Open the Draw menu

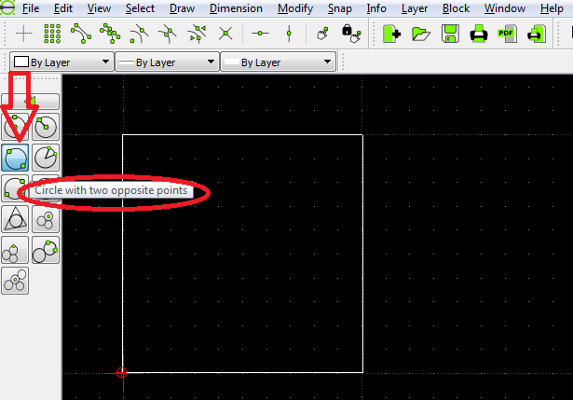click(182, 8)
